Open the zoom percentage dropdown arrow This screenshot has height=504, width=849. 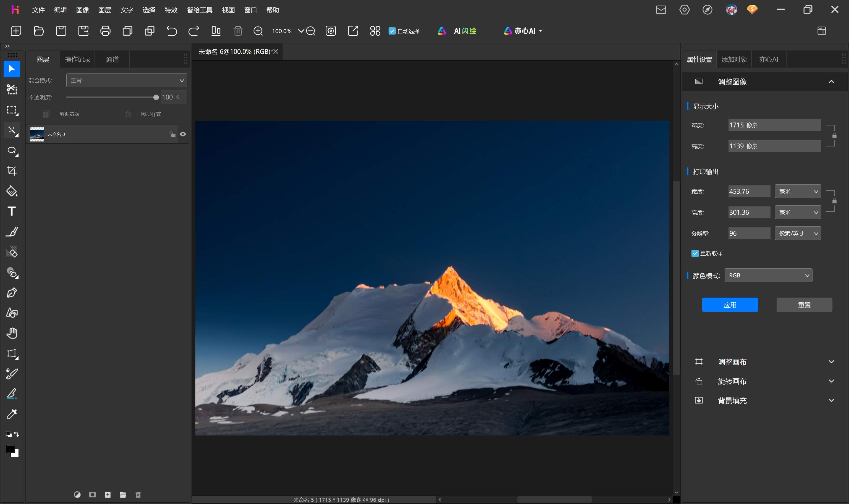(301, 31)
